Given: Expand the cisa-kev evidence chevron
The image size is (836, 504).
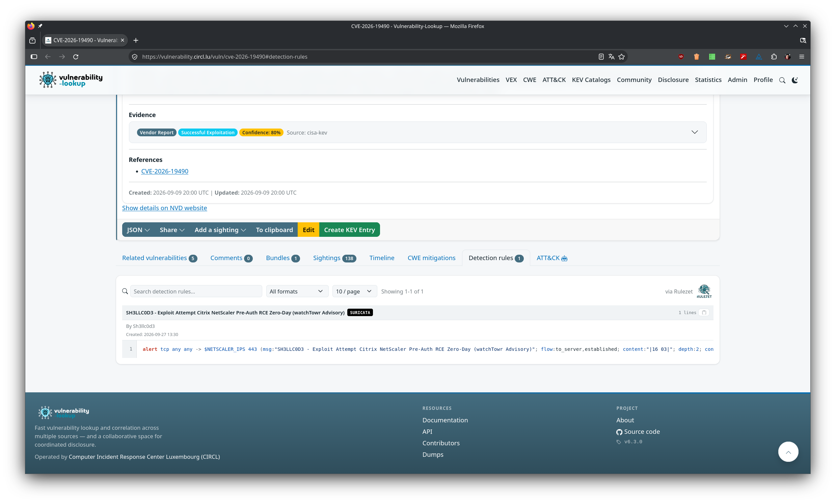Looking at the screenshot, I should pos(695,132).
